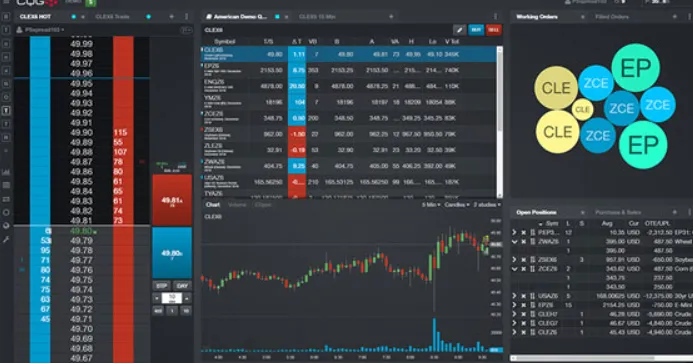
Task: Increase order quantity with right stepper arrow
Action: click(x=187, y=298)
